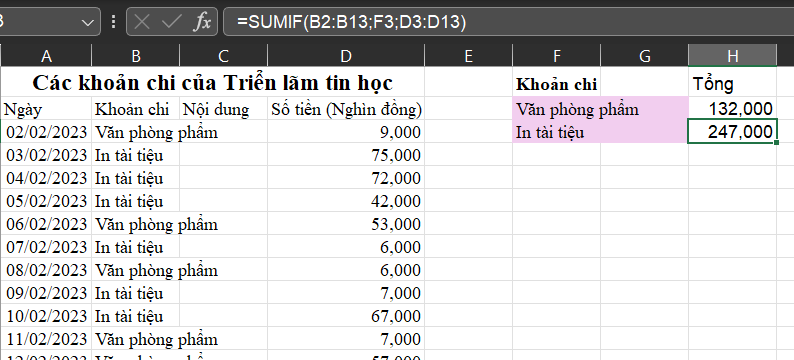Click the 'Số tiền (Nghìn đồng)' header cell
Viewport: 794px width, 360px height.
346,109
